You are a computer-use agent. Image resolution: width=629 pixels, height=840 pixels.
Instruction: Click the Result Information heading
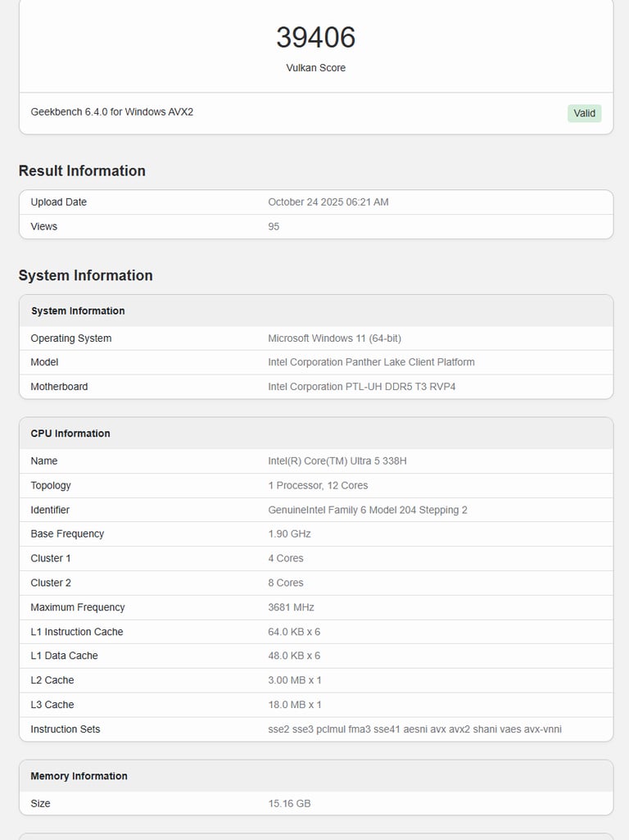(82, 170)
